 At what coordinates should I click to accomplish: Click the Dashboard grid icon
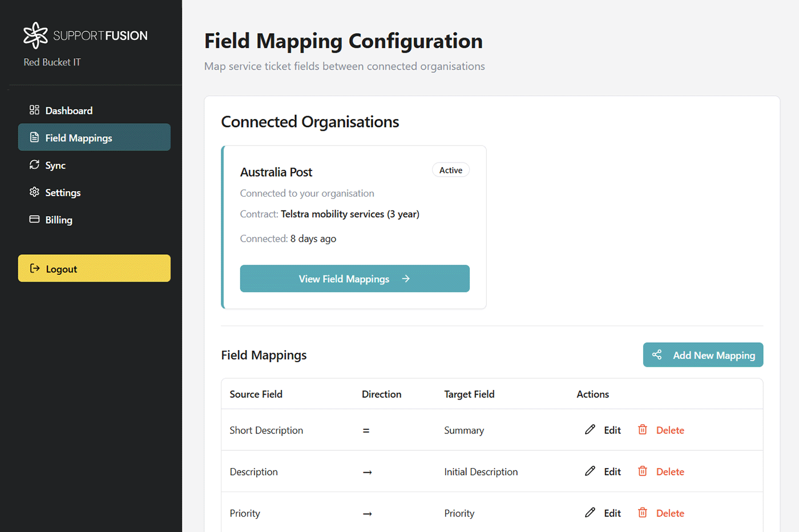click(x=34, y=110)
